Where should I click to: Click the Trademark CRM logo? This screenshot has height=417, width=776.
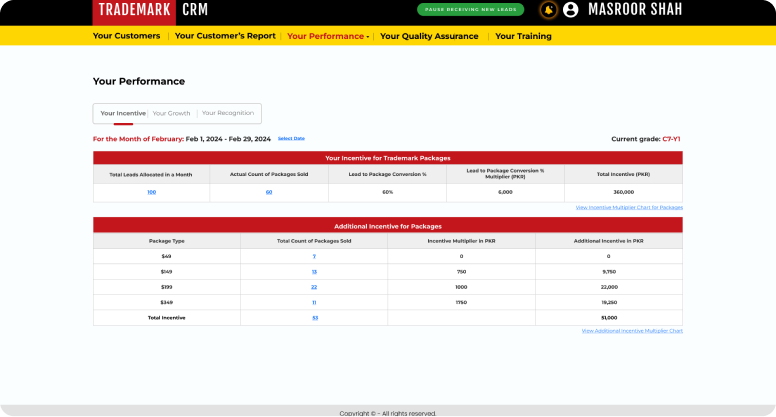point(151,11)
